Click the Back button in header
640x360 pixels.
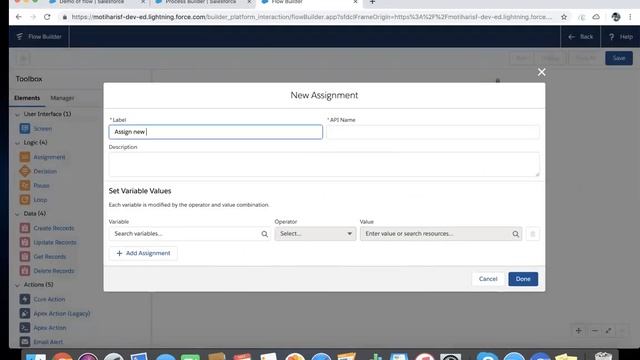(x=581, y=37)
